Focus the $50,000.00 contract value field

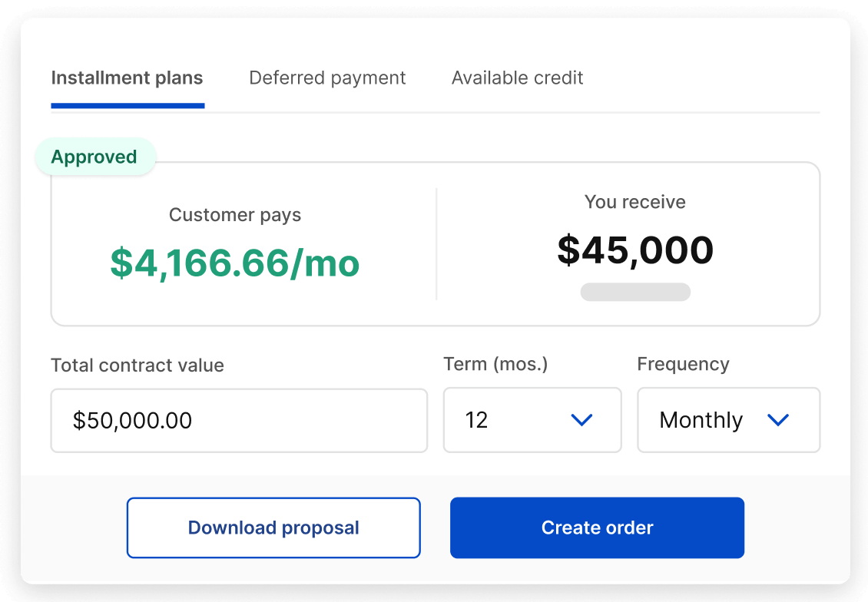click(x=239, y=420)
